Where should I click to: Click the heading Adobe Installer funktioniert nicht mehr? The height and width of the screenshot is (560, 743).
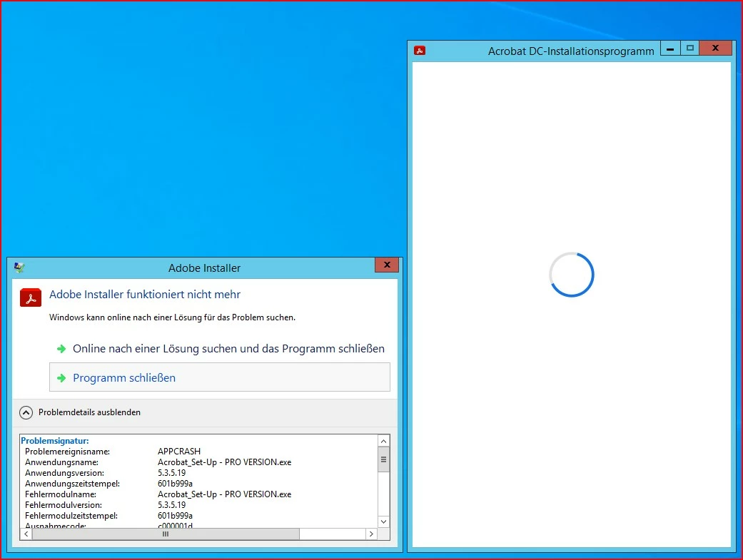coord(145,294)
